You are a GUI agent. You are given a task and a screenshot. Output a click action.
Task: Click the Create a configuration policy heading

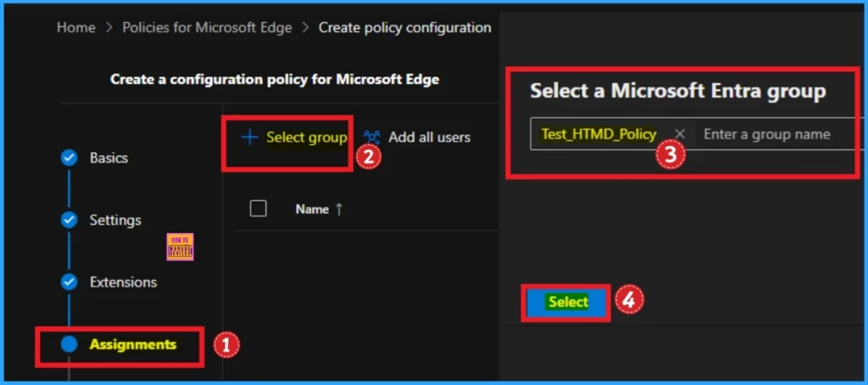pos(275,79)
